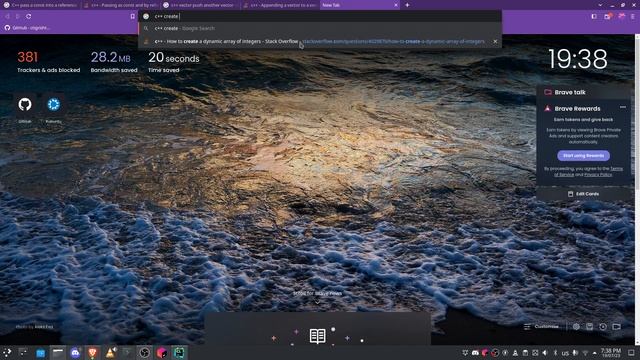Open the Brave main menu hamburger icon
The image size is (640, 360).
632,16
